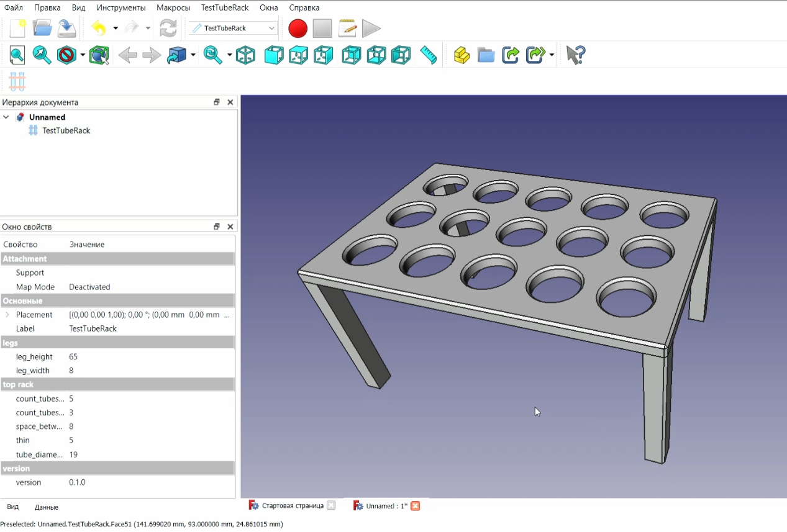Click the Map Mode value Deactivated

pos(89,287)
